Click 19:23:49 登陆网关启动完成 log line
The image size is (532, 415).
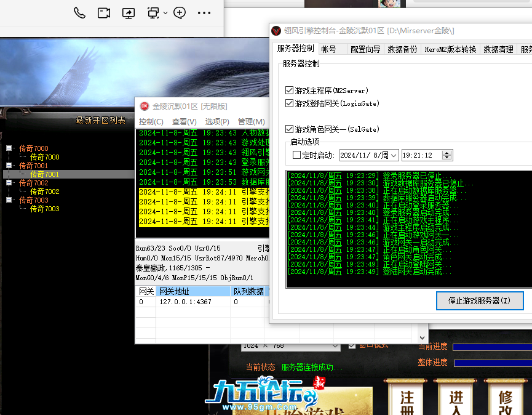[370, 272]
